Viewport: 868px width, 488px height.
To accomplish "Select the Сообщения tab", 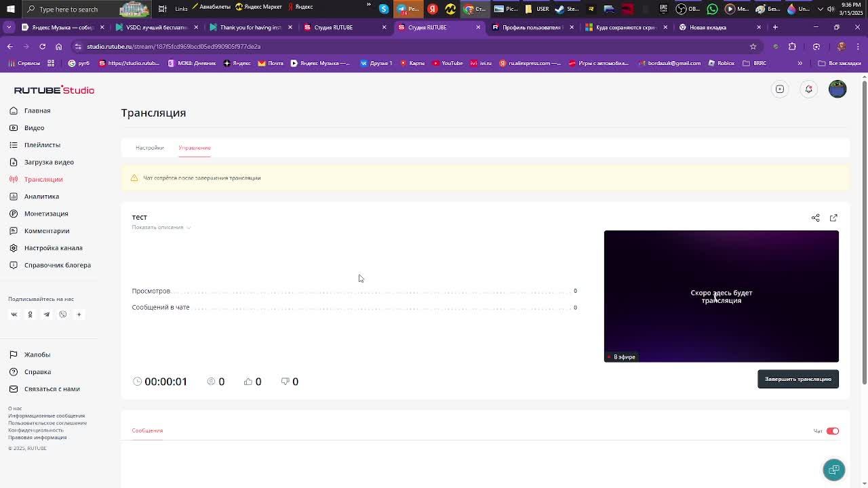I will pyautogui.click(x=147, y=430).
